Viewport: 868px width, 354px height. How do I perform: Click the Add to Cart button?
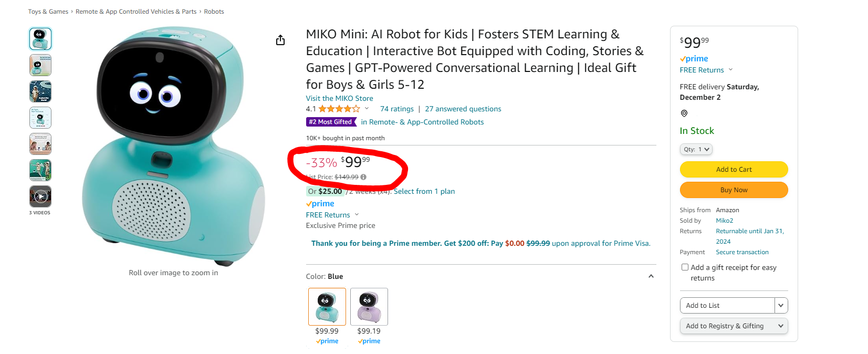tap(734, 169)
